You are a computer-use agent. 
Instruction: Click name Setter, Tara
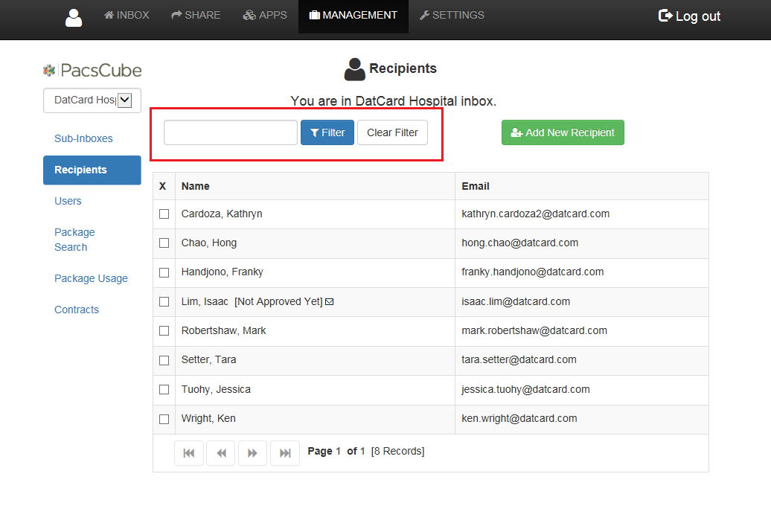(x=208, y=359)
